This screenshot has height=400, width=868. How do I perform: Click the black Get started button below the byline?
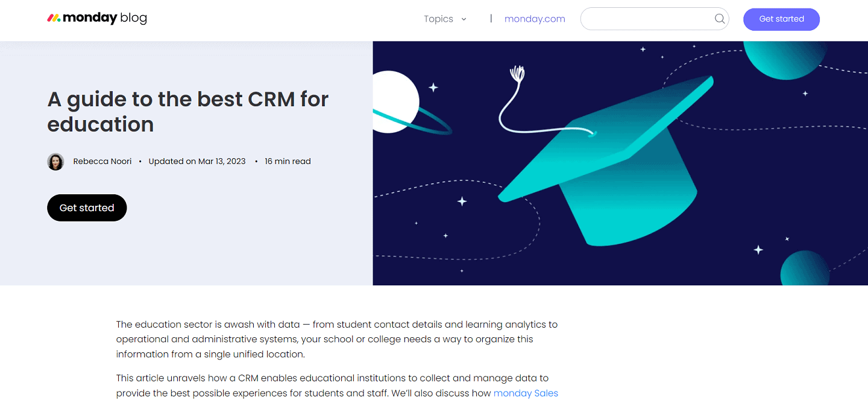(x=87, y=208)
